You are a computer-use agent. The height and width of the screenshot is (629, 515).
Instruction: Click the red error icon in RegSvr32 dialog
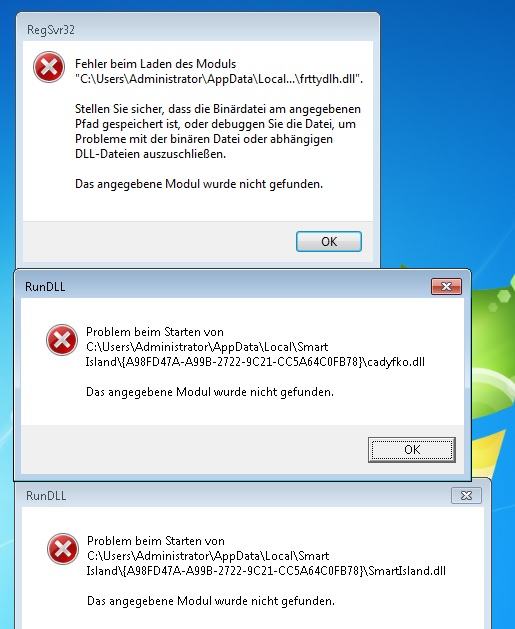49,67
